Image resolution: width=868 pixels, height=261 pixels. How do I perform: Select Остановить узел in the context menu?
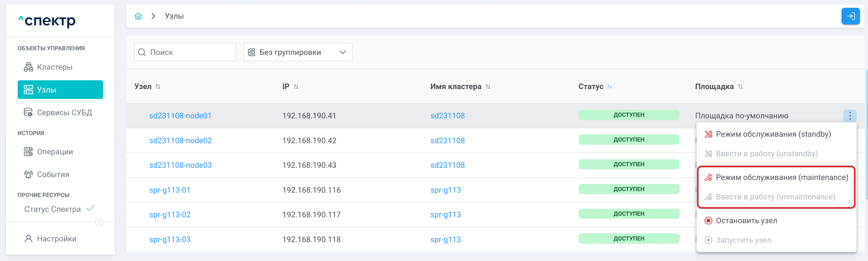click(x=746, y=221)
